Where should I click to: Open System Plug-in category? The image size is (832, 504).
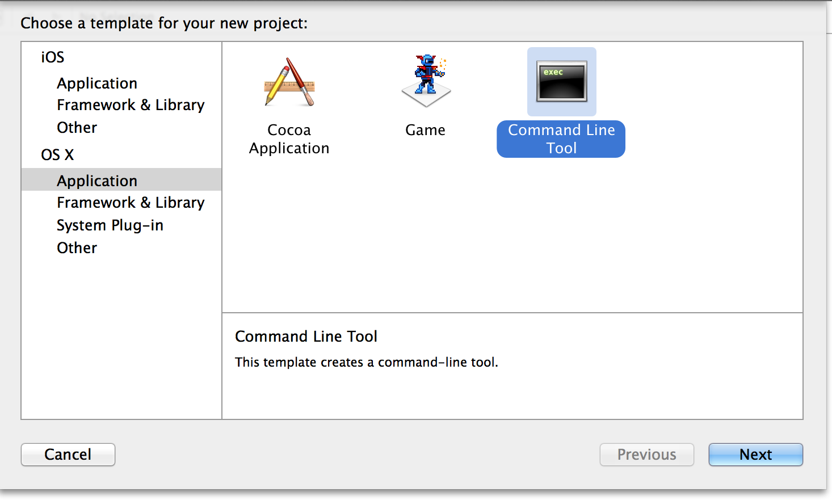click(x=110, y=225)
